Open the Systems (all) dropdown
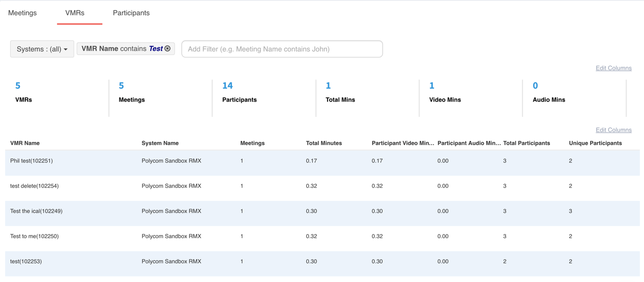 (42, 49)
